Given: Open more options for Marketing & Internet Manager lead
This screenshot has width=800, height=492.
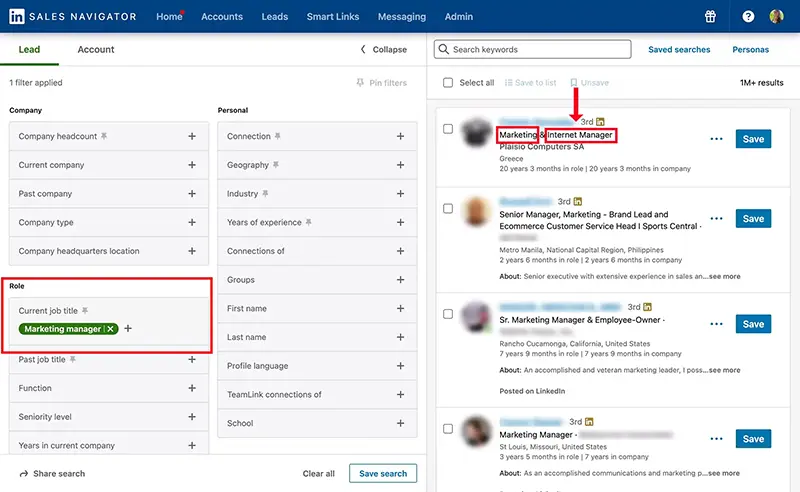Looking at the screenshot, I should (x=716, y=139).
